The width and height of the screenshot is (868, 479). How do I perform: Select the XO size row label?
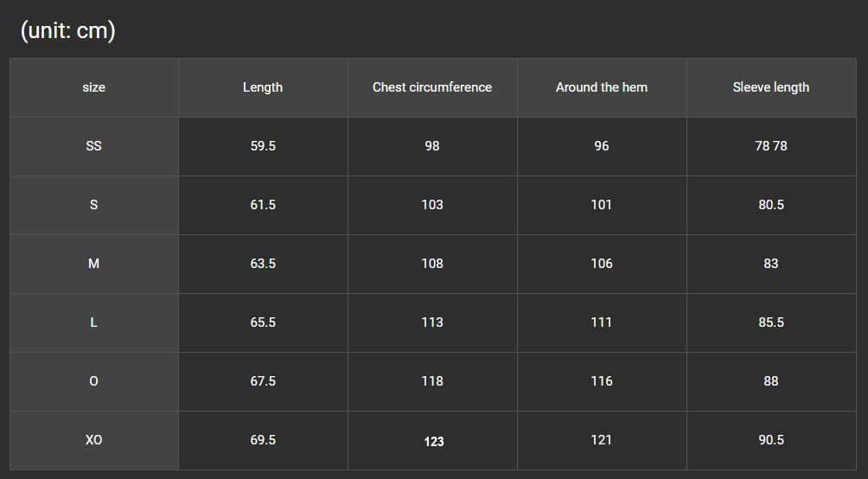pyautogui.click(x=93, y=440)
